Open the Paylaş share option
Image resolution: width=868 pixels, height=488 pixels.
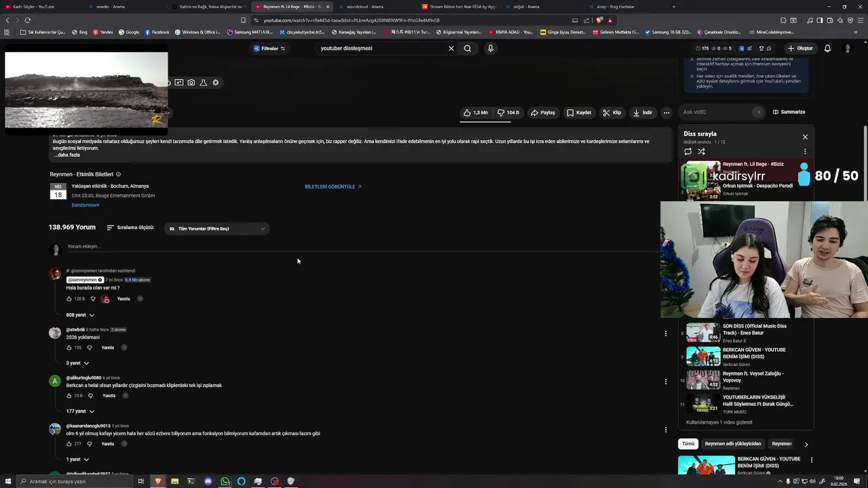(x=542, y=113)
